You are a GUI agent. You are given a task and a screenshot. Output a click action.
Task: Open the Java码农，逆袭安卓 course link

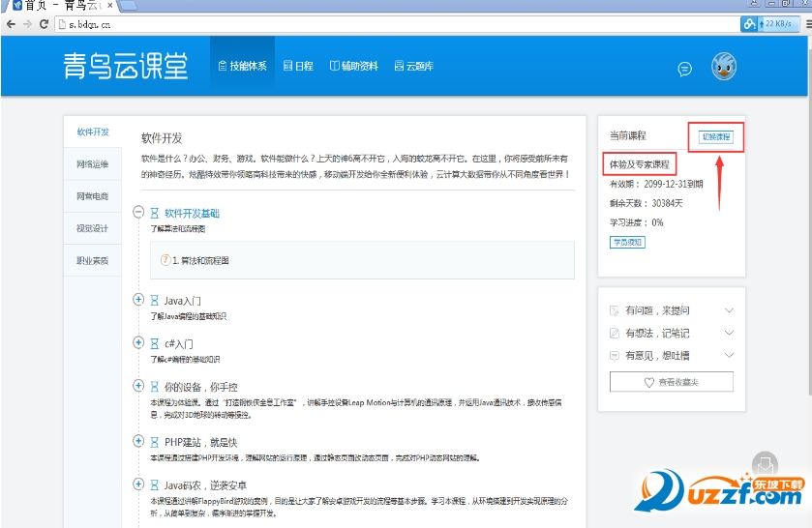pyautogui.click(x=205, y=485)
